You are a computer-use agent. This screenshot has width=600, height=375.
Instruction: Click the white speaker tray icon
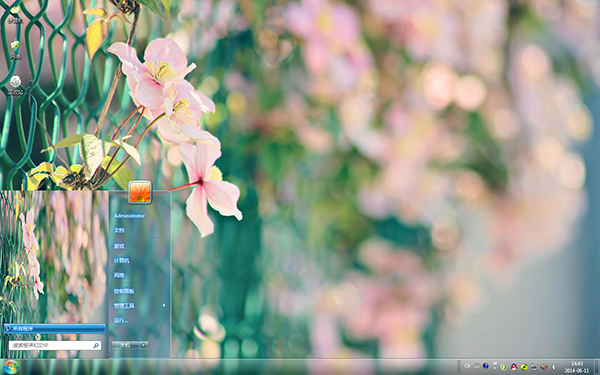click(554, 367)
